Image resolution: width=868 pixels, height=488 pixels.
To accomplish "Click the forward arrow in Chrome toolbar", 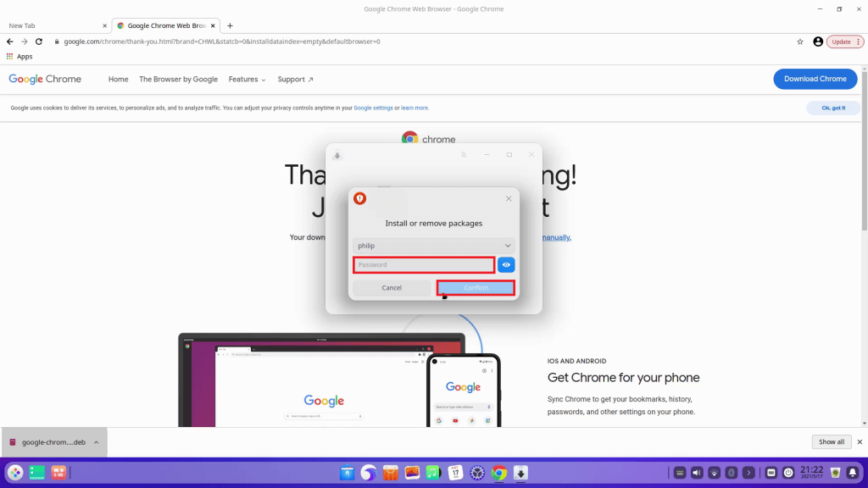I will (x=25, y=42).
